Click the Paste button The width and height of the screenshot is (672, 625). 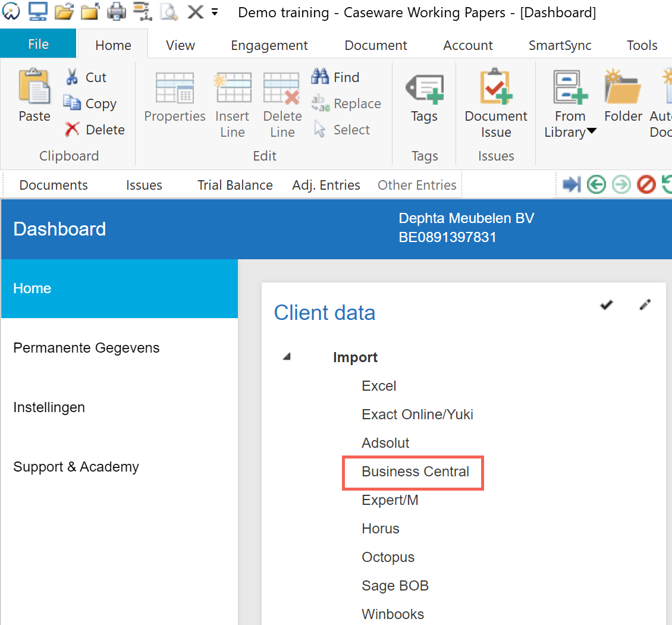34,96
